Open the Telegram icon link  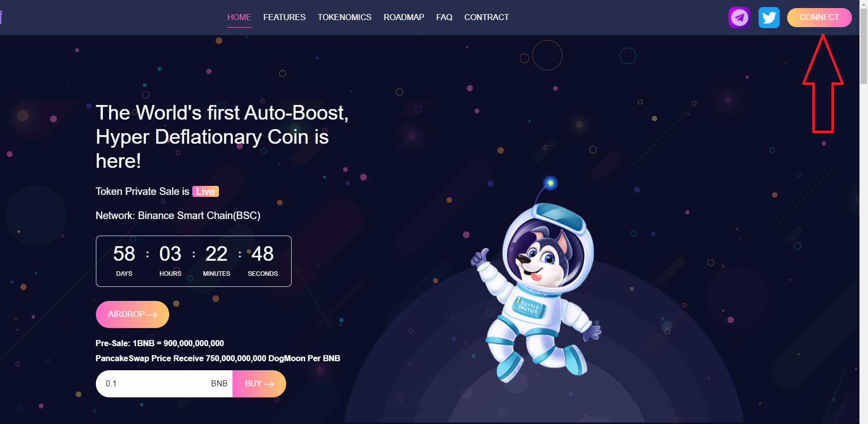[x=739, y=18]
